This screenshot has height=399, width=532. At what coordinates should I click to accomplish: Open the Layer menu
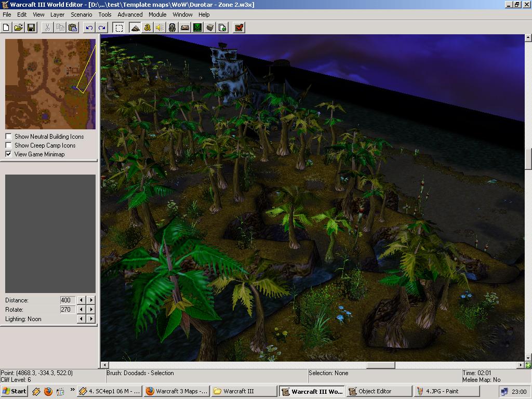point(57,15)
